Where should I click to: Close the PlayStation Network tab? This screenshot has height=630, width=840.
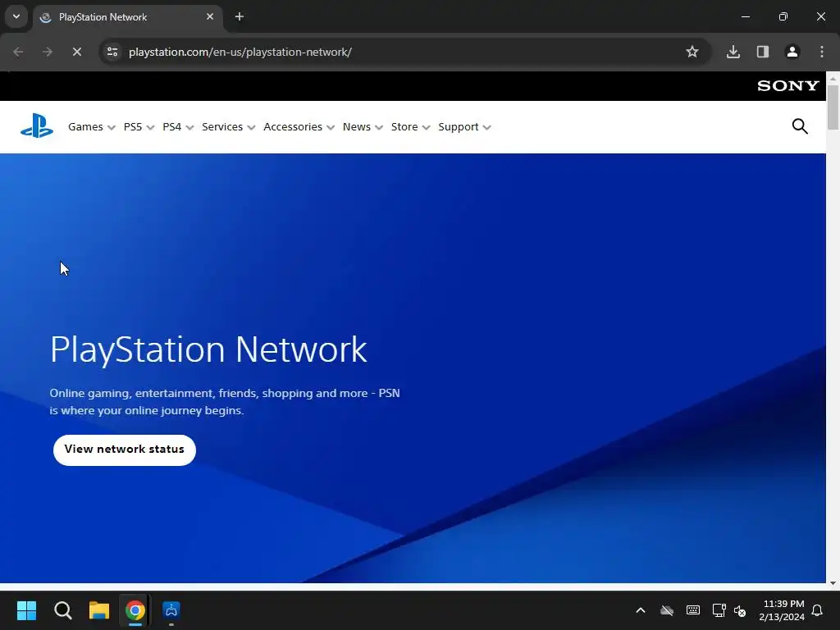click(210, 16)
